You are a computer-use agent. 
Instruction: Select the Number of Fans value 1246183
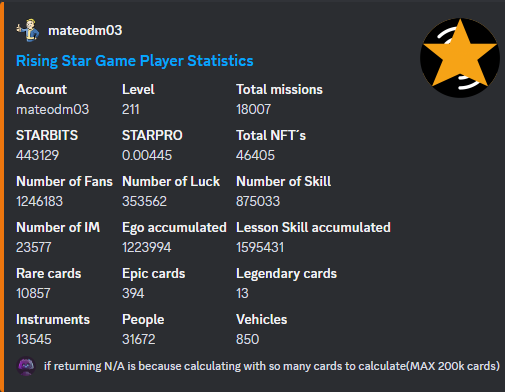(x=39, y=201)
